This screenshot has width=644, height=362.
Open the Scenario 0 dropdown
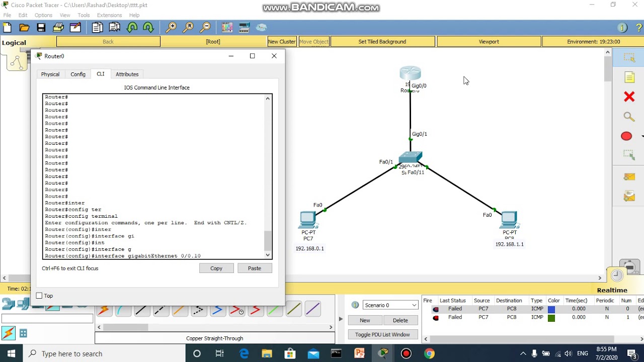tap(390, 305)
